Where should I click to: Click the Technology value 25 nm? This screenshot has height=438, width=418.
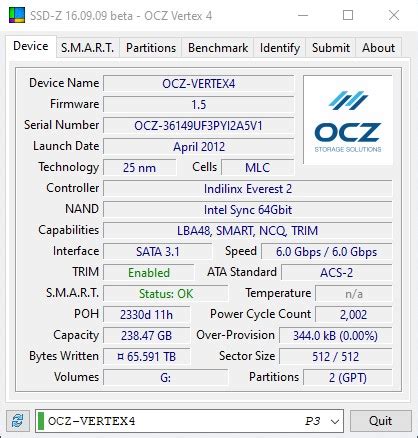coord(139,168)
